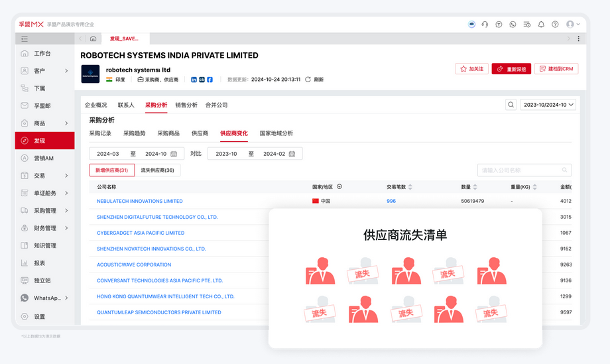The image size is (610, 364).
Task: Open the WhatsApp icon in top bar
Action: pyautogui.click(x=513, y=25)
